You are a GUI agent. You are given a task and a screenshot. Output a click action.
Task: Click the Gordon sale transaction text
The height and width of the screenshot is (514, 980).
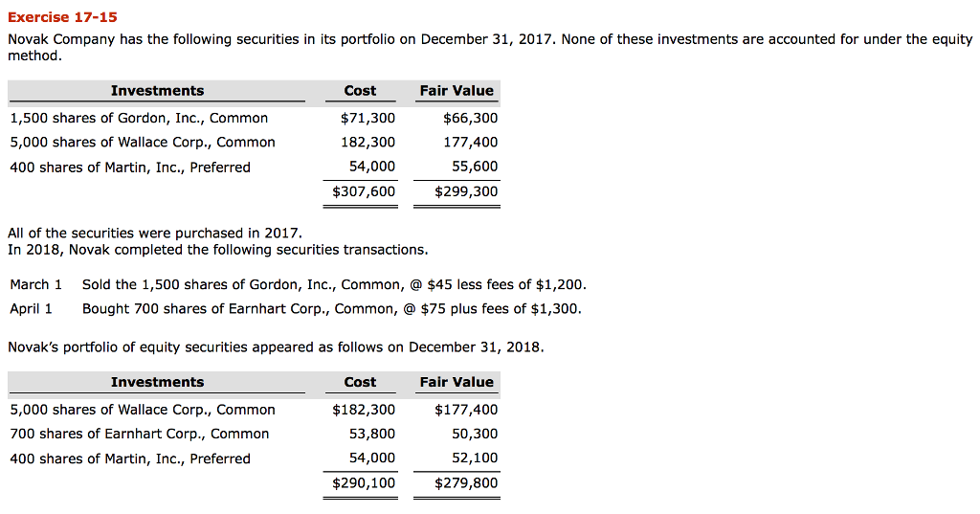point(334,284)
